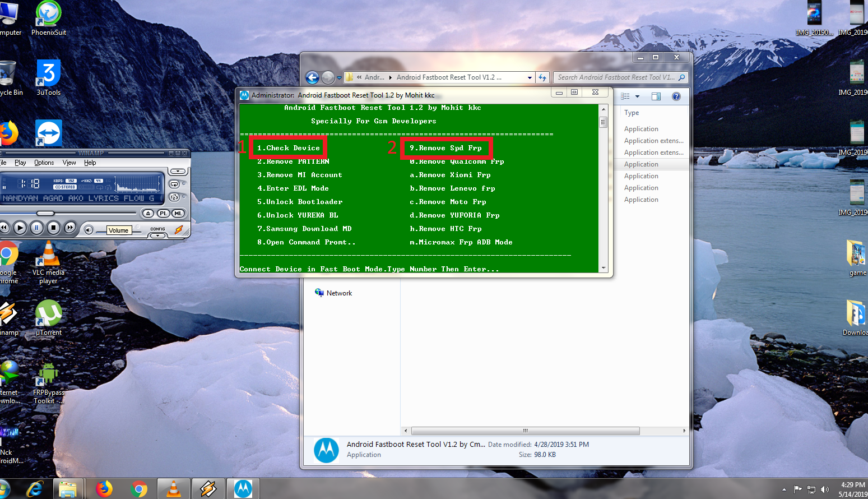The height and width of the screenshot is (499, 868).
Task: Expand the breadcrumb arrow after Andr...
Action: 391,77
